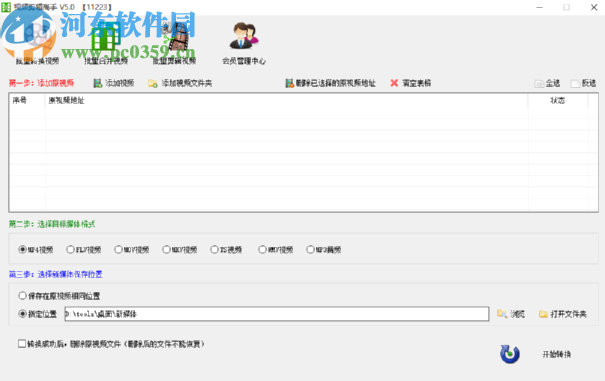Select the FLV视频 format option
Screen dimensions: 605x381
[x=84, y=250]
